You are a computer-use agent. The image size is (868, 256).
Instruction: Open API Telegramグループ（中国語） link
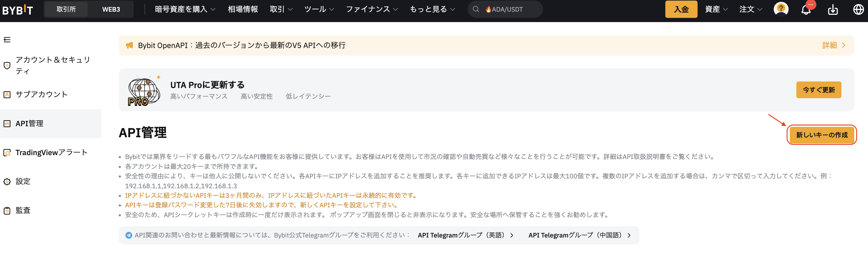(579, 235)
